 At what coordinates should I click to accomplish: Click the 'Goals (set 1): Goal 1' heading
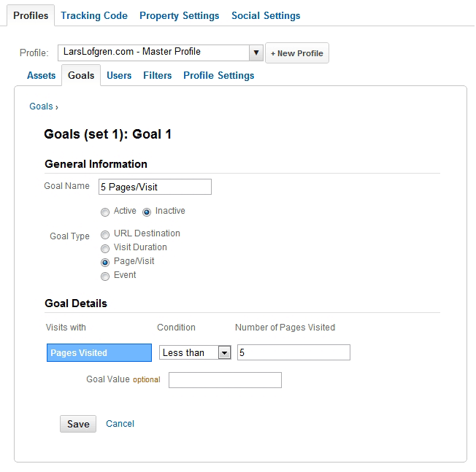click(x=108, y=134)
